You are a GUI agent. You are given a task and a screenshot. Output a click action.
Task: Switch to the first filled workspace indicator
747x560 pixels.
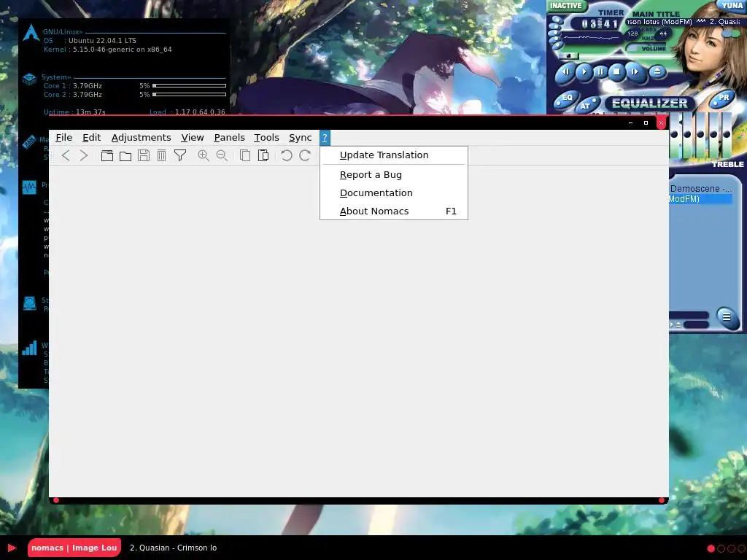[x=711, y=548]
